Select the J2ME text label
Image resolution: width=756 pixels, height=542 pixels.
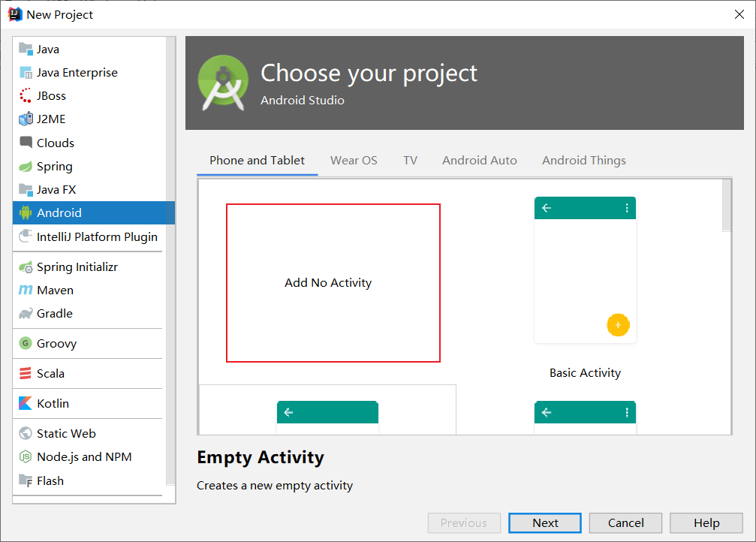(51, 119)
